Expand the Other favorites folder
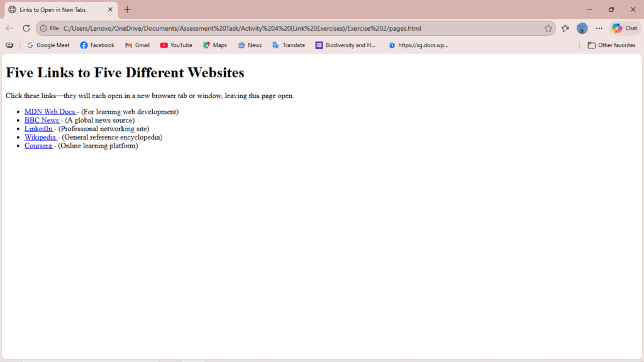This screenshot has width=644, height=362. [611, 45]
